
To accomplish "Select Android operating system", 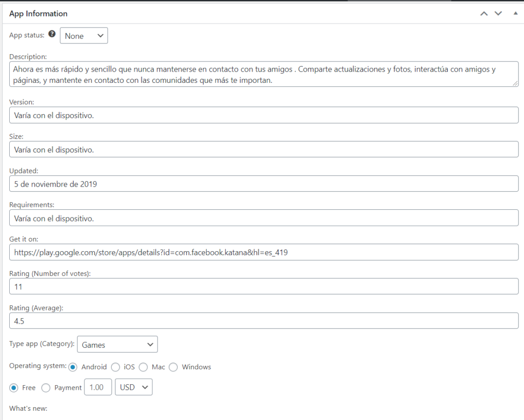I will tap(73, 367).
